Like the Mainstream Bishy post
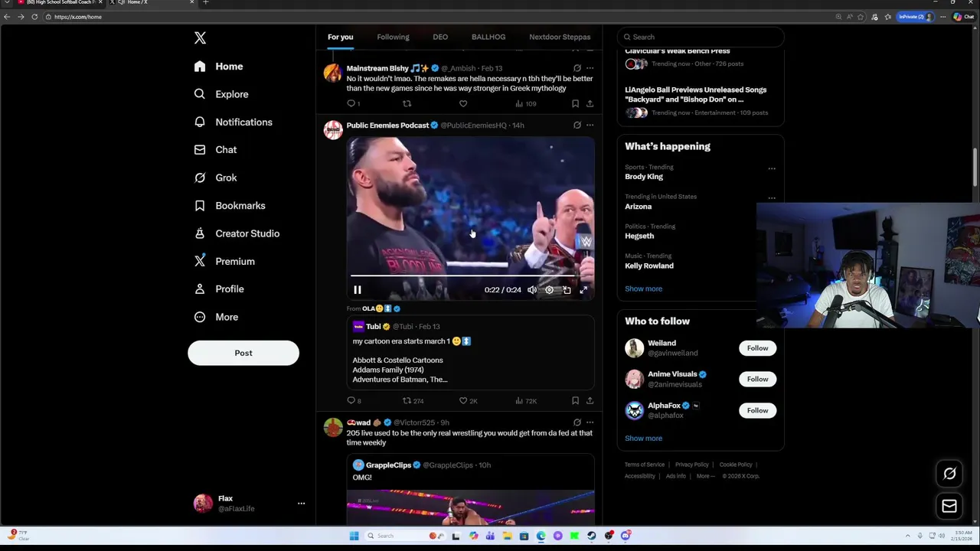This screenshot has width=980, height=551. tap(463, 103)
